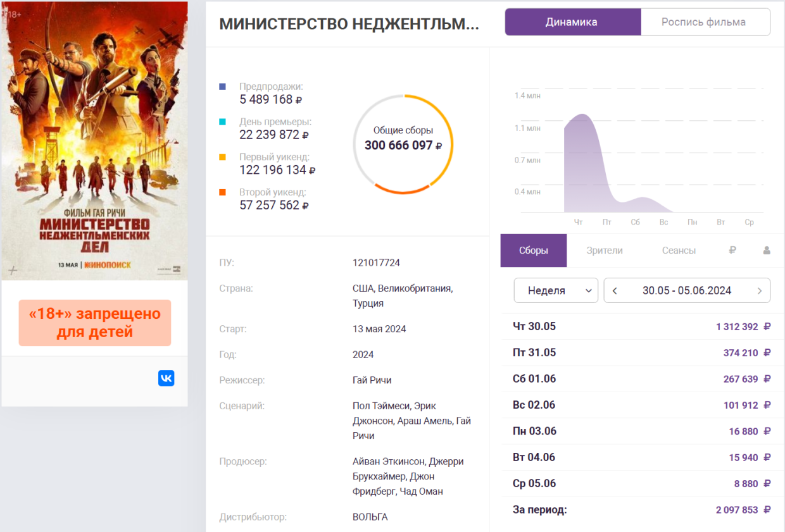This screenshot has width=785, height=532.
Task: Click the Чт 30.05 row
Action: point(642,326)
